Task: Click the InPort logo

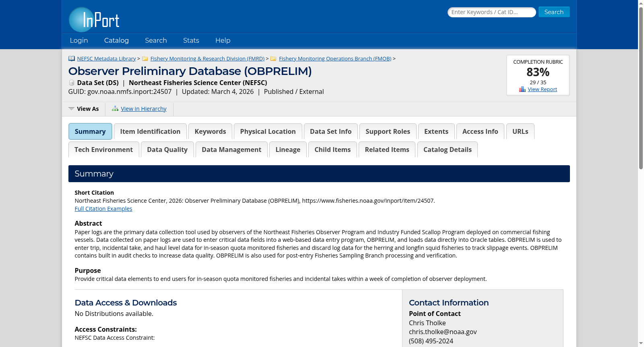Action: pyautogui.click(x=94, y=19)
